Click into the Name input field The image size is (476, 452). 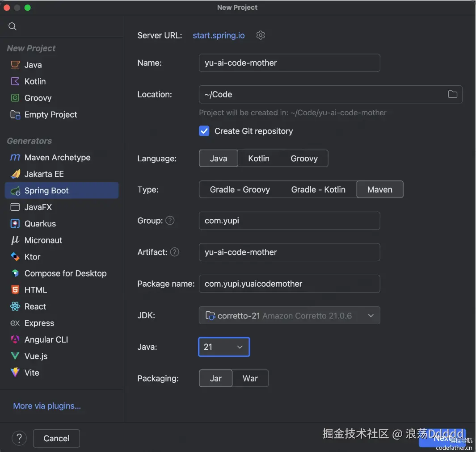(289, 63)
